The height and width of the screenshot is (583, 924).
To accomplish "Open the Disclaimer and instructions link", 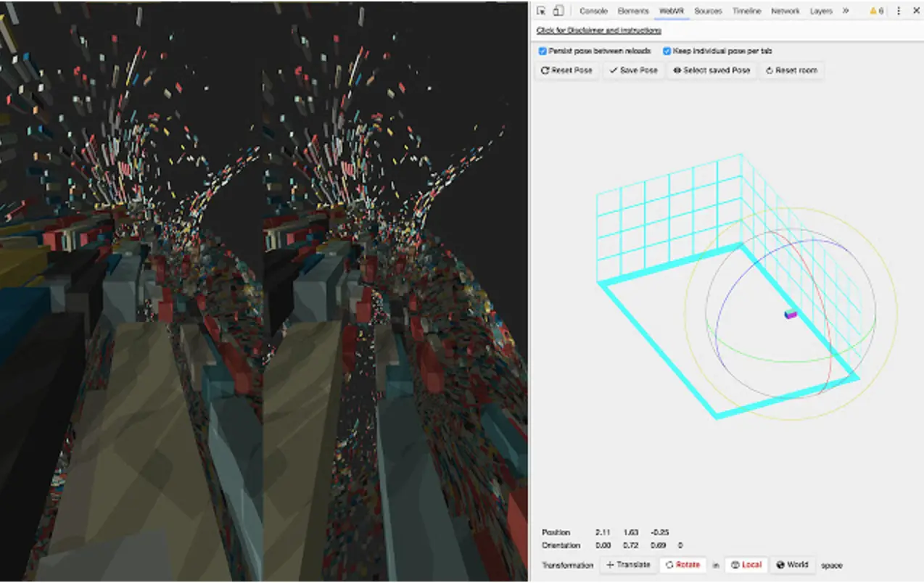I will pos(598,30).
